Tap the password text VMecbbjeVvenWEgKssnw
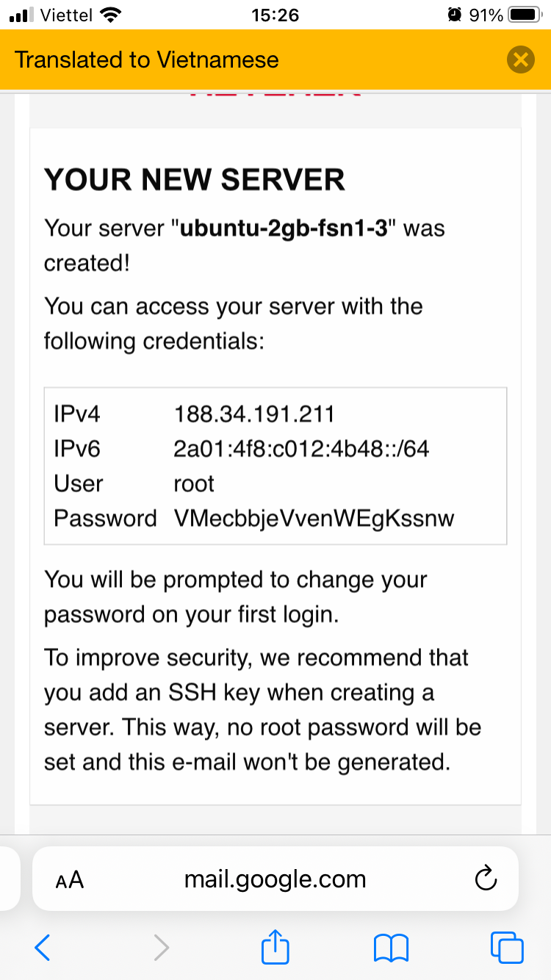Screen dimensions: 551x980 tap(314, 518)
